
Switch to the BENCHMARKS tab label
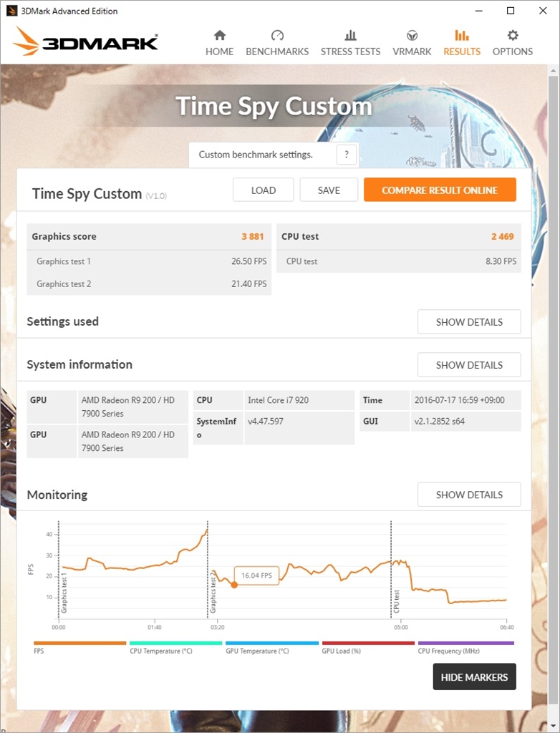pyautogui.click(x=277, y=52)
